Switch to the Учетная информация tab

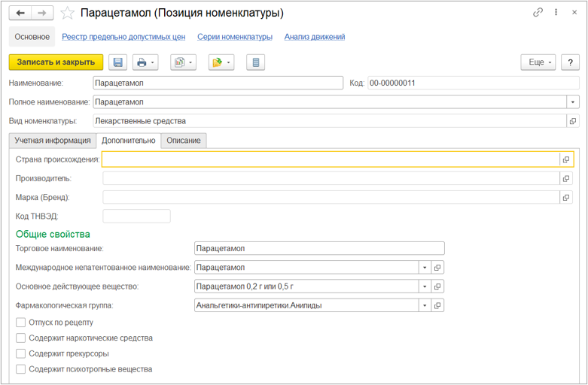[x=53, y=141]
